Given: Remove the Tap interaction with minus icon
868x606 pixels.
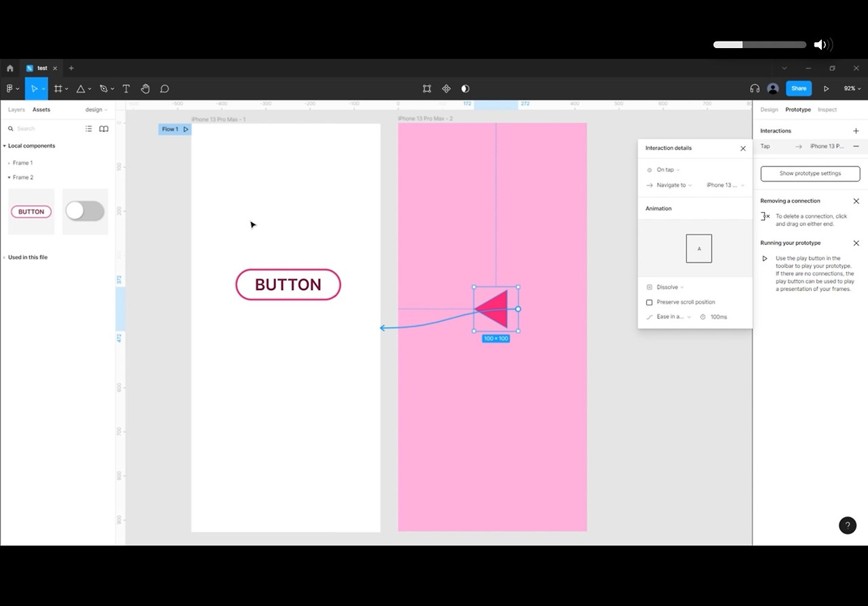Looking at the screenshot, I should click(856, 146).
